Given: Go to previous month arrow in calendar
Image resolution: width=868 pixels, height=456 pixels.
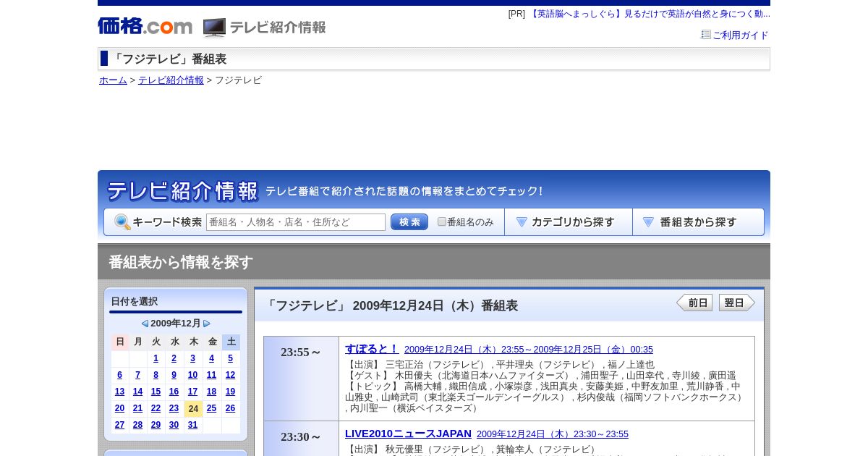Looking at the screenshot, I should click(145, 324).
